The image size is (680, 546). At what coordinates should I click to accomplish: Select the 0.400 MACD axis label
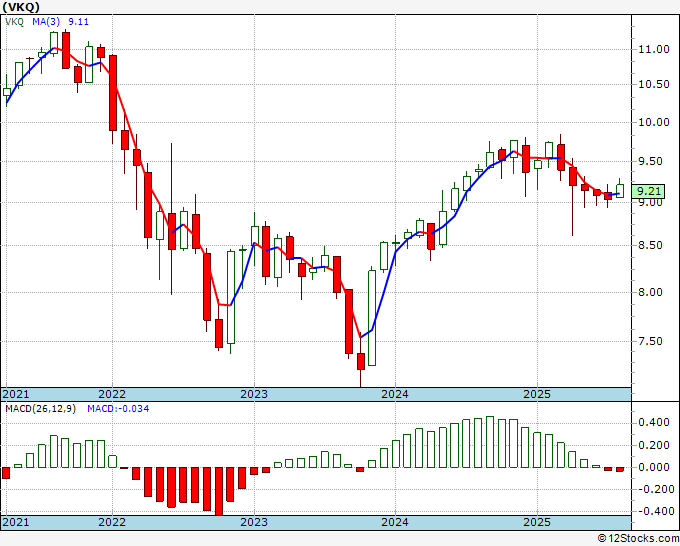pyautogui.click(x=654, y=422)
